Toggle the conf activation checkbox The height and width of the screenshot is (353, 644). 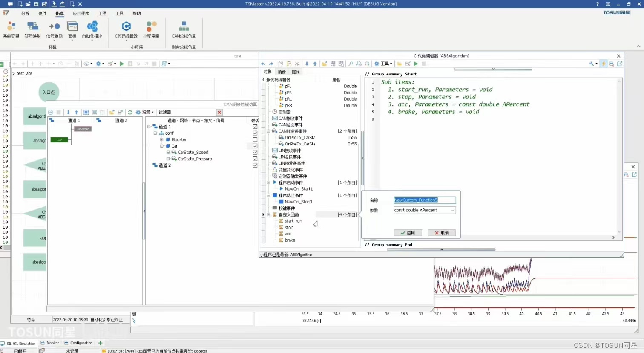(x=255, y=133)
